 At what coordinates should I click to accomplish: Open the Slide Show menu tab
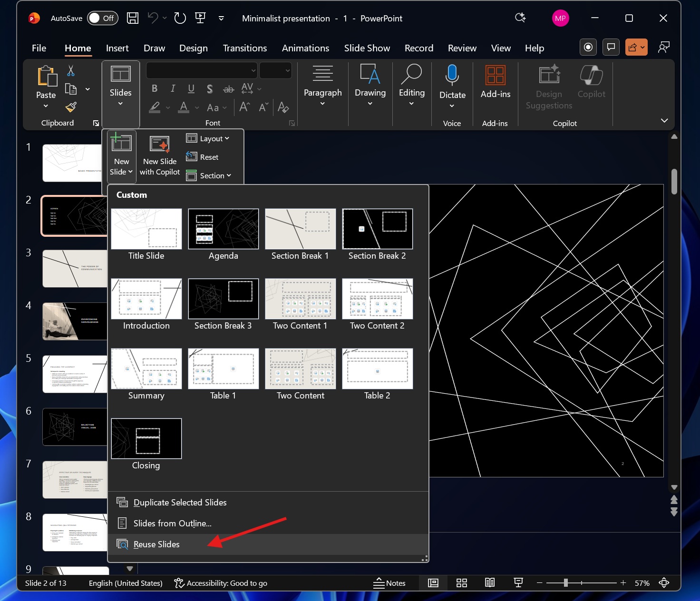pos(367,48)
